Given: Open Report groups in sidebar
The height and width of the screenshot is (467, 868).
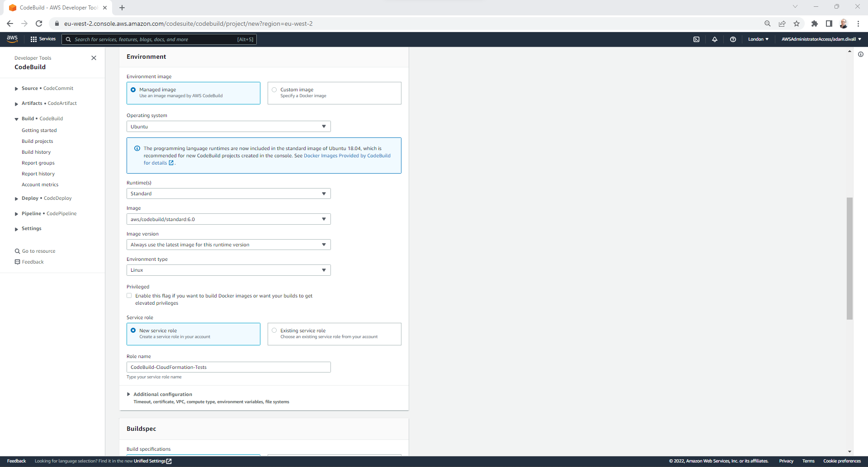Looking at the screenshot, I should [38, 163].
